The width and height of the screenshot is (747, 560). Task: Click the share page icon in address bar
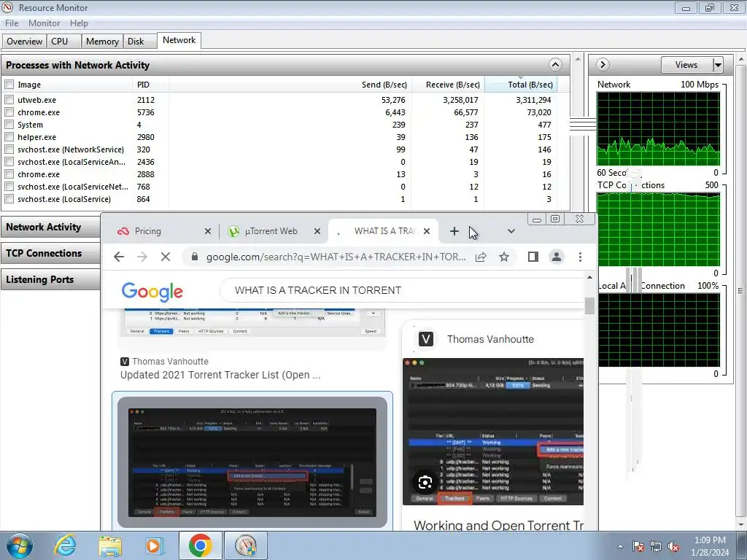click(x=481, y=257)
